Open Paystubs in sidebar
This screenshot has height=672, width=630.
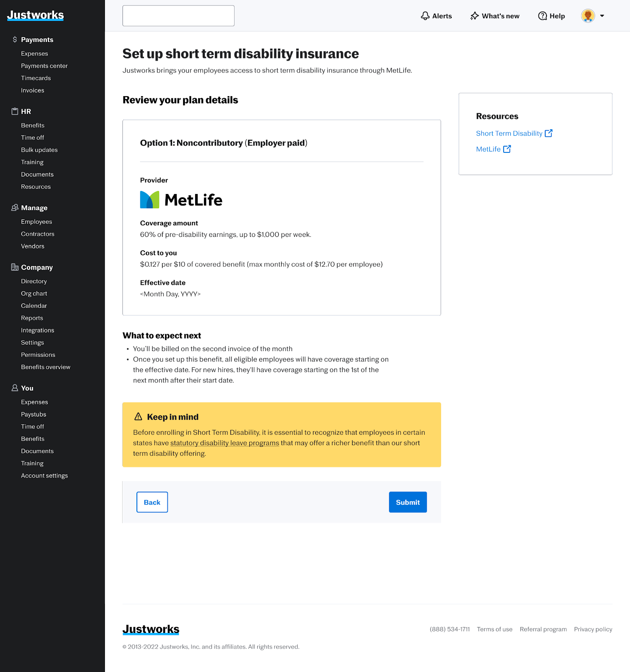[x=34, y=414]
